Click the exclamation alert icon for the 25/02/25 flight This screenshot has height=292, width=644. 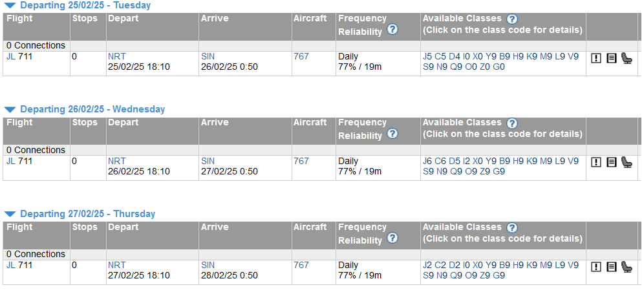(x=596, y=58)
